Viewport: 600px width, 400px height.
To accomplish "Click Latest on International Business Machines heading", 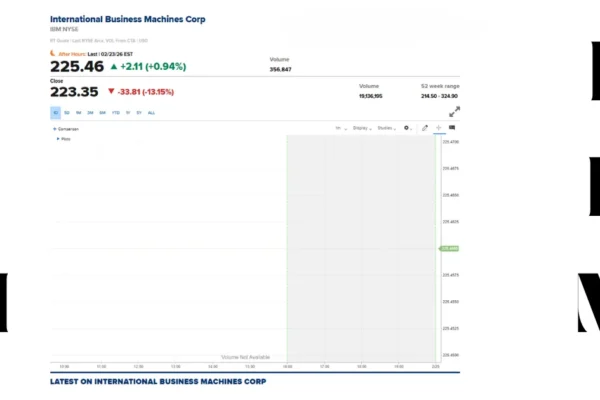I will [x=158, y=382].
